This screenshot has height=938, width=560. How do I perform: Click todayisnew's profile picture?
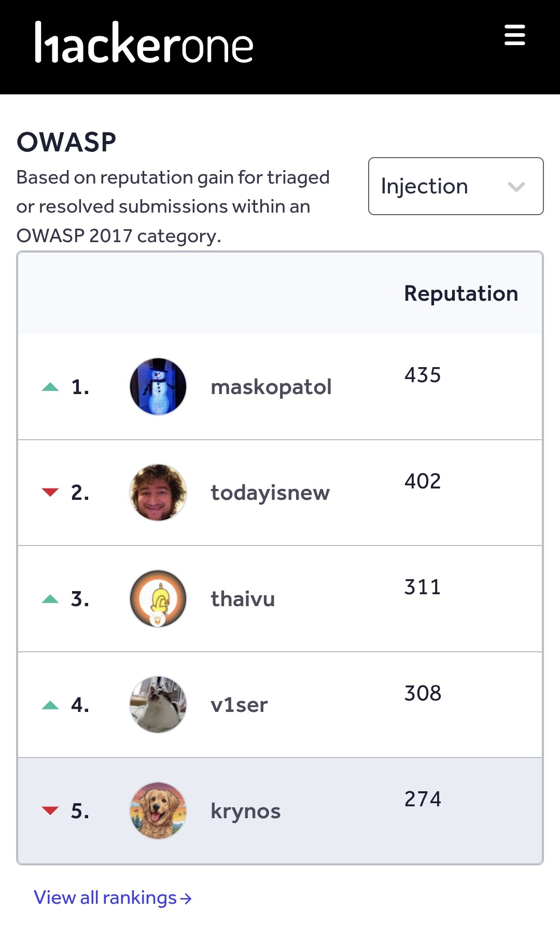pos(158,493)
